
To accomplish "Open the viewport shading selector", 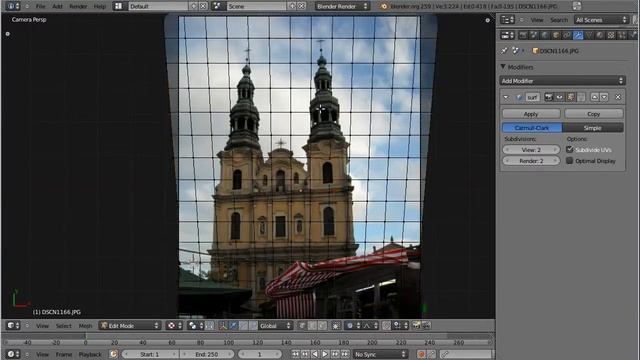I will [x=173, y=326].
